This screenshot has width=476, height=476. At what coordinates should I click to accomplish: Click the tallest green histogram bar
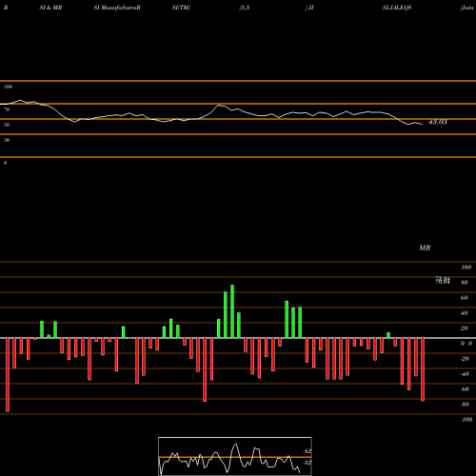[232, 311]
